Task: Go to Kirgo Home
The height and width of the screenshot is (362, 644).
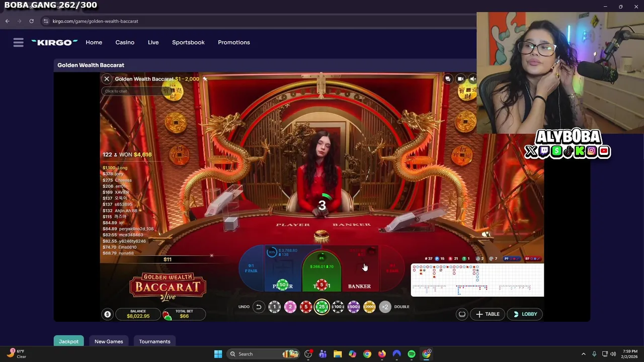Action: pos(94,43)
